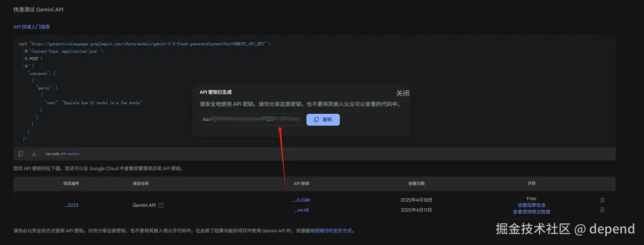Delete the ...0JQM API key
Viewport: 644px width, 245px height.
click(602, 200)
